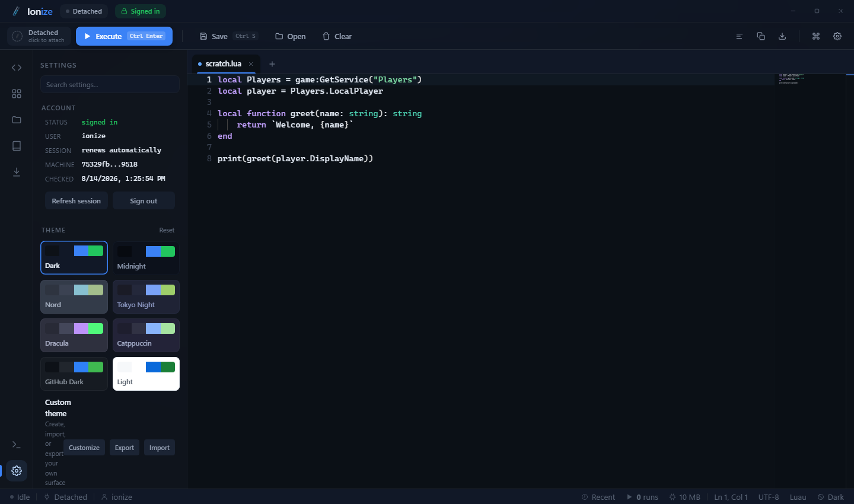854x504 pixels.
Task: Click line 8 print statement
Action: pos(295,158)
